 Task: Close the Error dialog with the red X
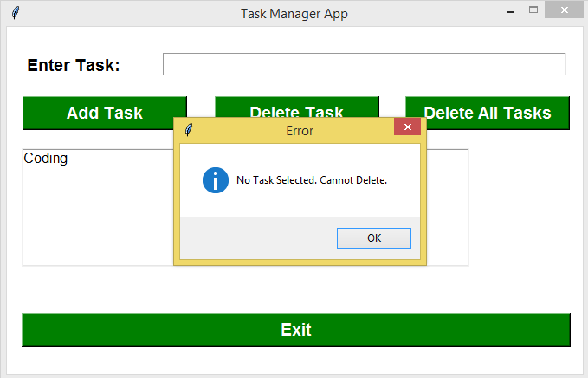click(408, 127)
